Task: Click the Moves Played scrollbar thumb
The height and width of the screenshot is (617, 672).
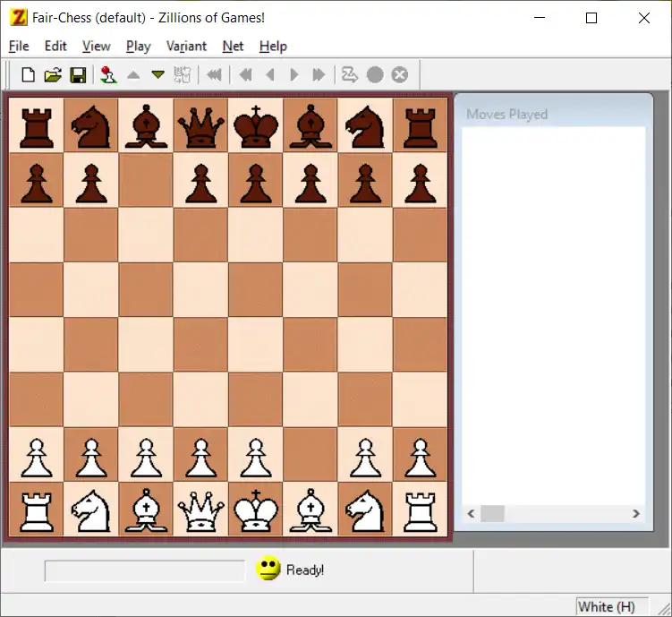Action: click(x=492, y=514)
